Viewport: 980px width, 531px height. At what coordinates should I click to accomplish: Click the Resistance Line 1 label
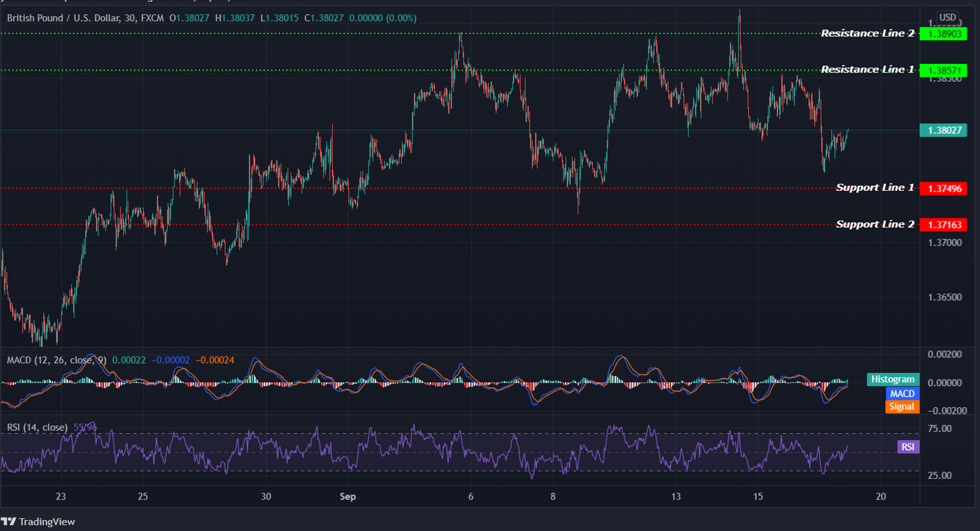coord(867,69)
